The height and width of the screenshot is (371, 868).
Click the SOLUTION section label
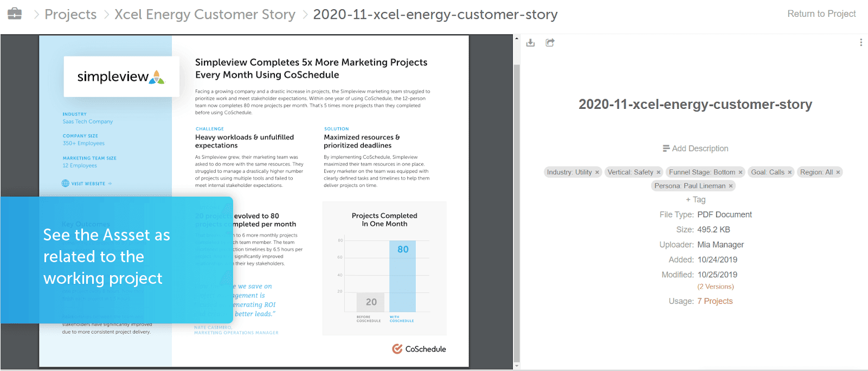point(337,129)
